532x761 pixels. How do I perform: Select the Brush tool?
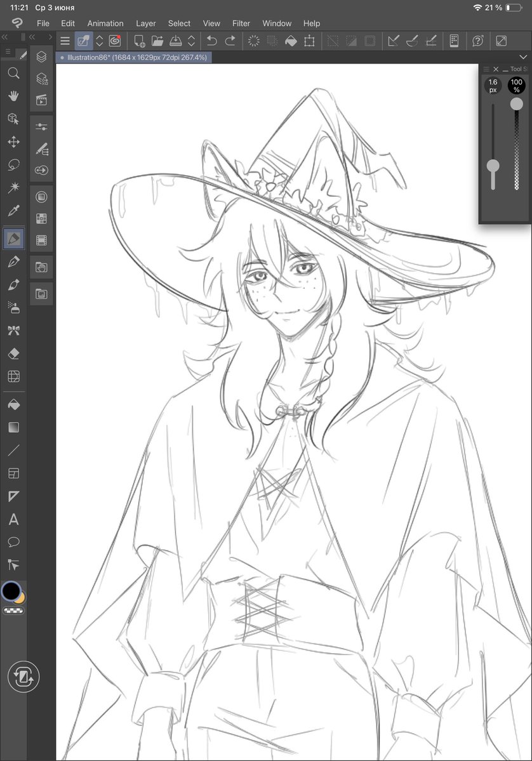coord(13,285)
